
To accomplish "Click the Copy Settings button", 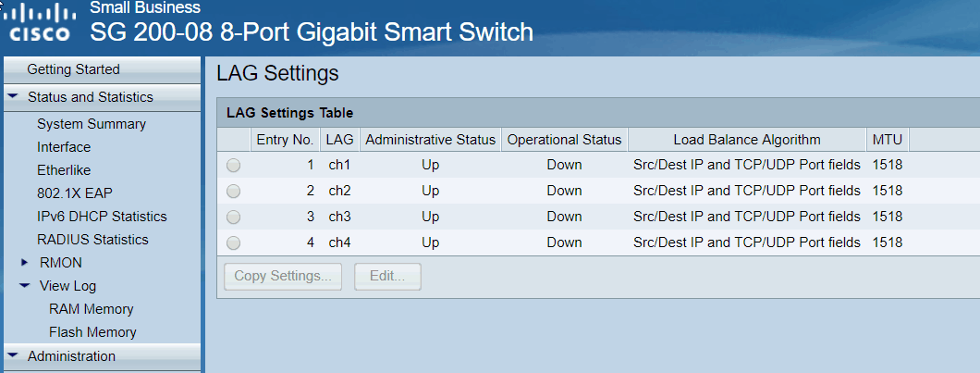I will (283, 276).
